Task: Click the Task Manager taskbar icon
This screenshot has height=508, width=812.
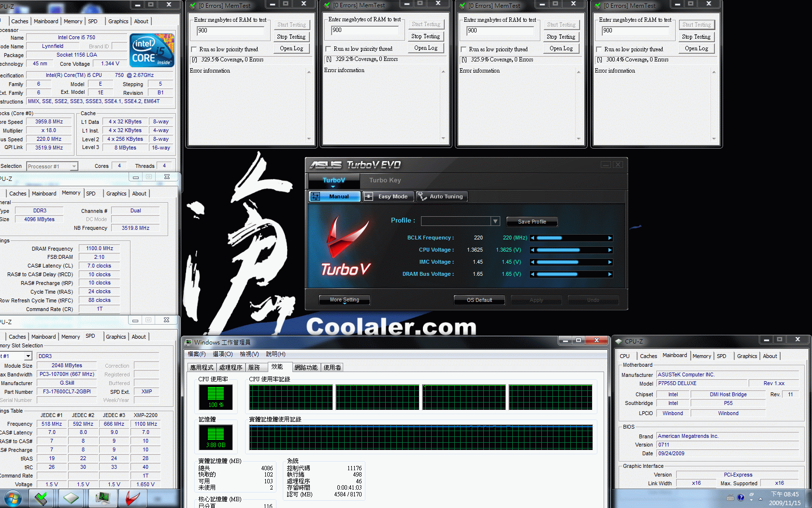Action: click(x=102, y=498)
